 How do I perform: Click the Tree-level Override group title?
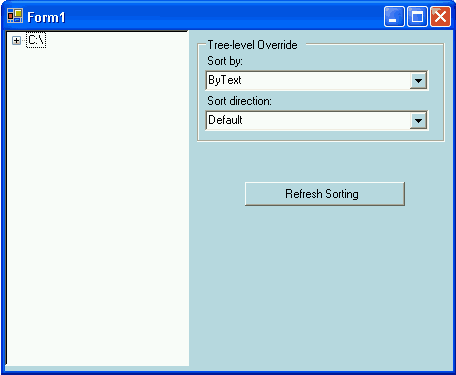(x=252, y=45)
